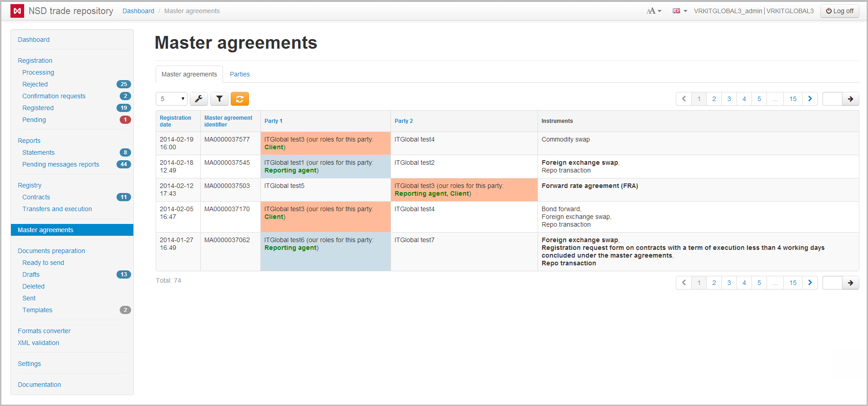Image resolution: width=868 pixels, height=406 pixels.
Task: Click top go-to-page arrow button
Action: coord(850,99)
